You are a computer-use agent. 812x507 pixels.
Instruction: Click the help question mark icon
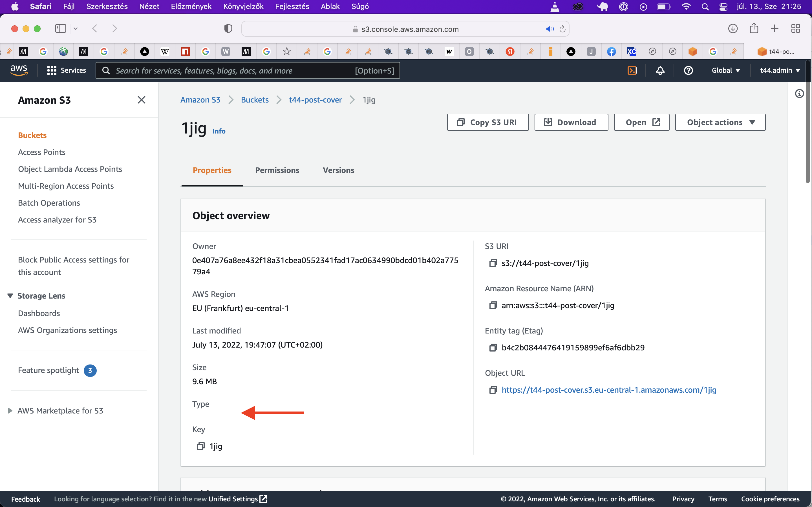click(x=689, y=70)
